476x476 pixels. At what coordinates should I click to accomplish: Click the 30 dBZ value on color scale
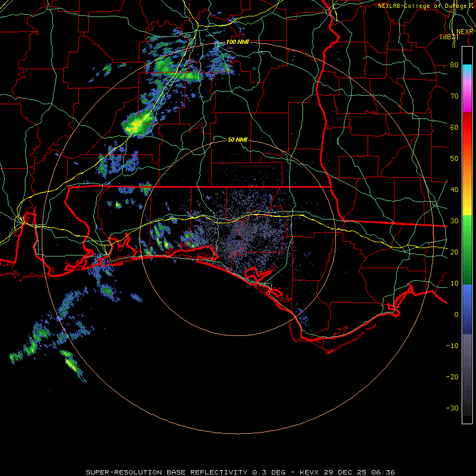click(454, 221)
